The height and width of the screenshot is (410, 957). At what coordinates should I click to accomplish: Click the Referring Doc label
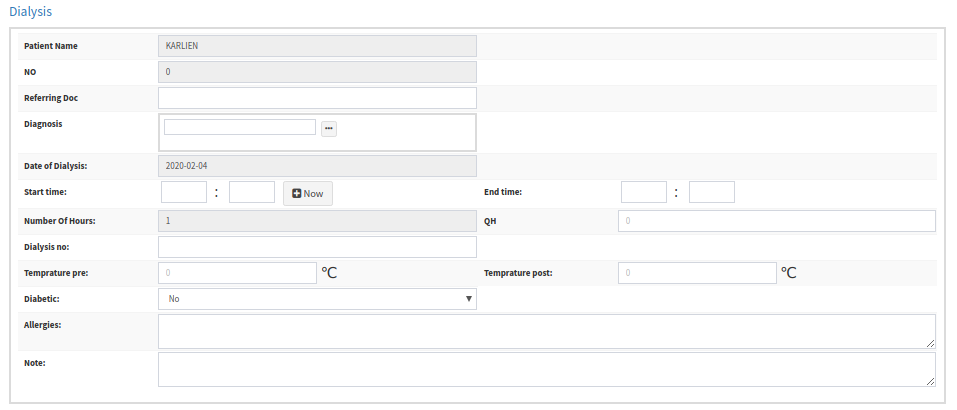pyautogui.click(x=51, y=98)
